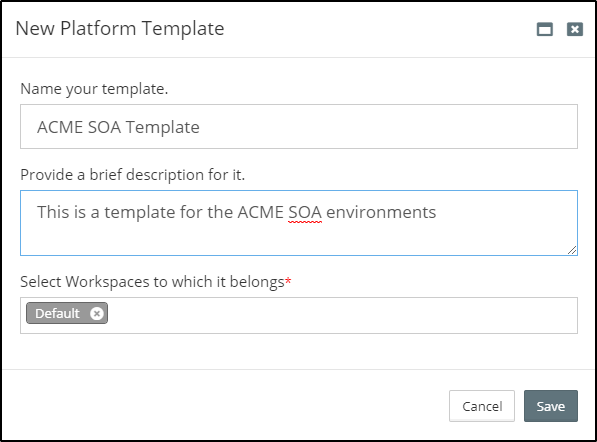Viewport: 597px width, 442px height.
Task: Click empty space beside the Default tag
Action: (x=343, y=316)
